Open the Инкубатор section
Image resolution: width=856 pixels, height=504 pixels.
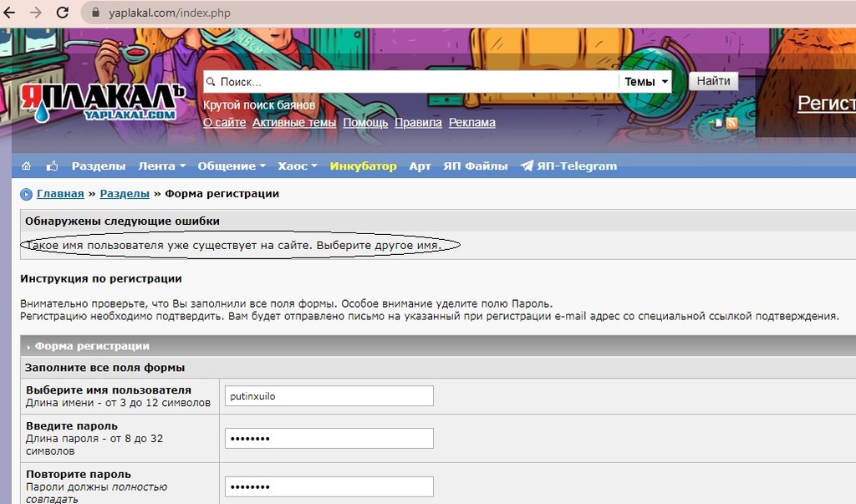tap(363, 166)
